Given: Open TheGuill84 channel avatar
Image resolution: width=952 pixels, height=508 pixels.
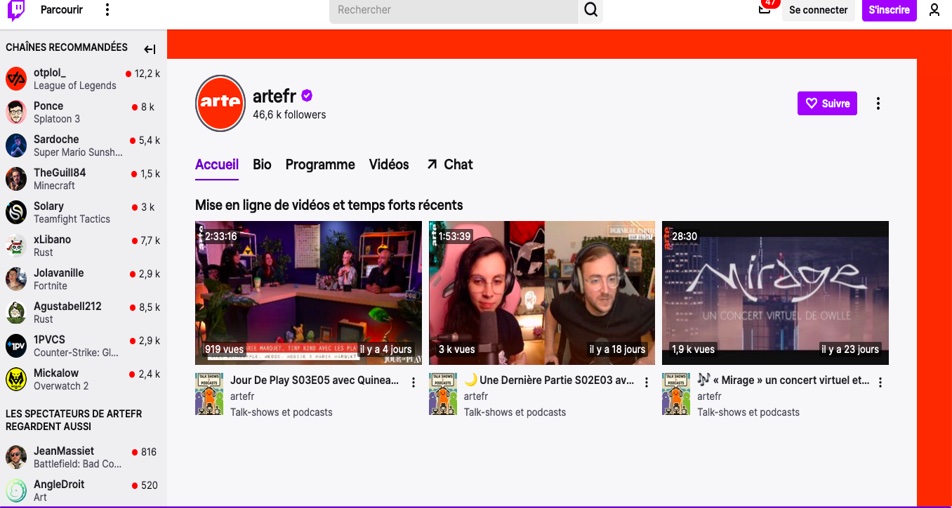Looking at the screenshot, I should pyautogui.click(x=16, y=179).
